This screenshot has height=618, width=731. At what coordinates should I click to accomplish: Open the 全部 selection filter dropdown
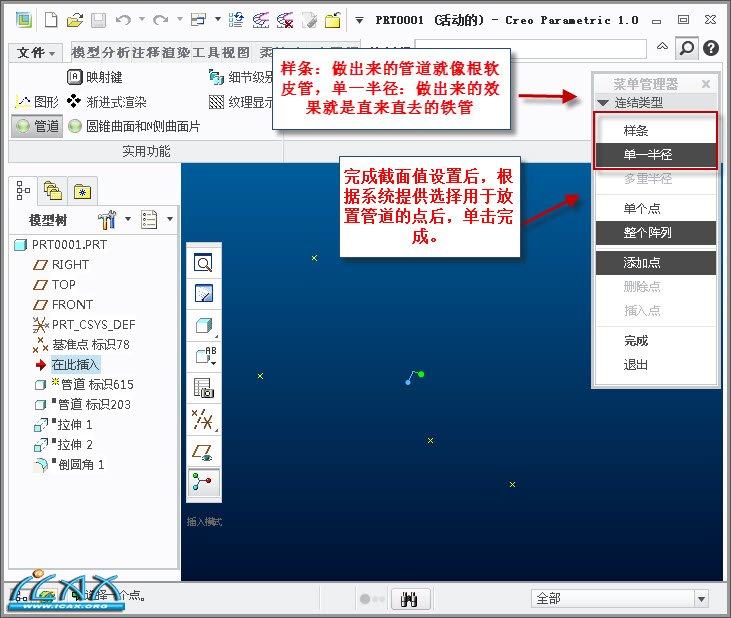coord(701,599)
